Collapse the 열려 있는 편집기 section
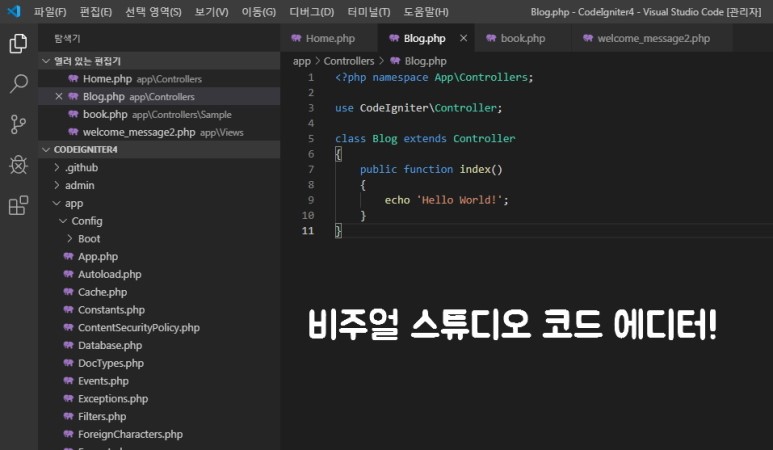 [159, 61]
